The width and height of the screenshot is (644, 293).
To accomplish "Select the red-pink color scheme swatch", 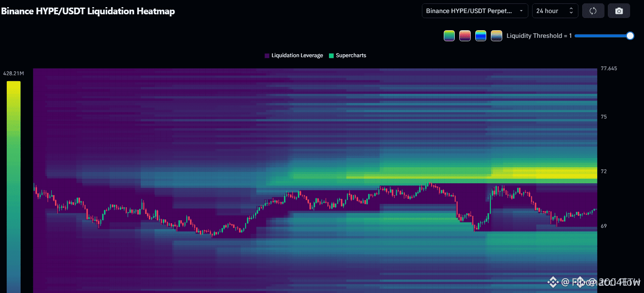I will tap(465, 36).
